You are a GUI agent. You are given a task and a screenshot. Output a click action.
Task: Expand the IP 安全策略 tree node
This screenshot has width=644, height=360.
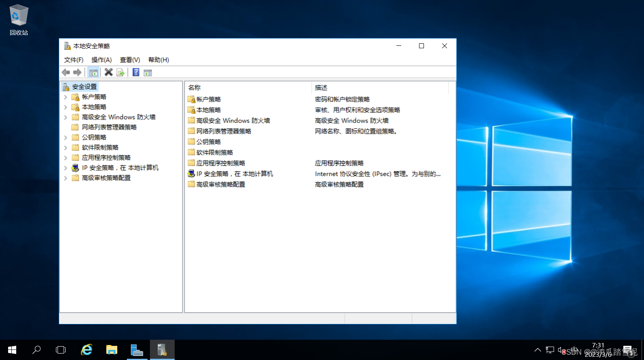pyautogui.click(x=66, y=168)
